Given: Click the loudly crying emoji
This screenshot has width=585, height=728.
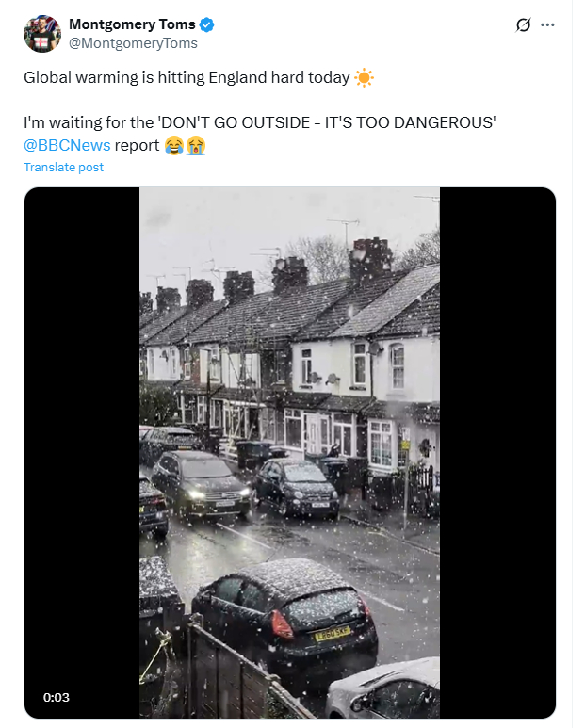Looking at the screenshot, I should [195, 145].
